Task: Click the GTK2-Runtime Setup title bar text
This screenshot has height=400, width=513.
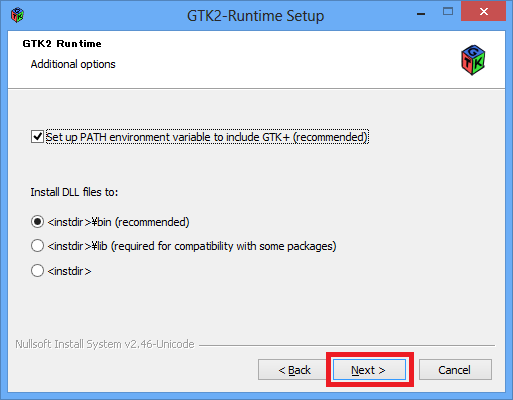Action: tap(255, 16)
